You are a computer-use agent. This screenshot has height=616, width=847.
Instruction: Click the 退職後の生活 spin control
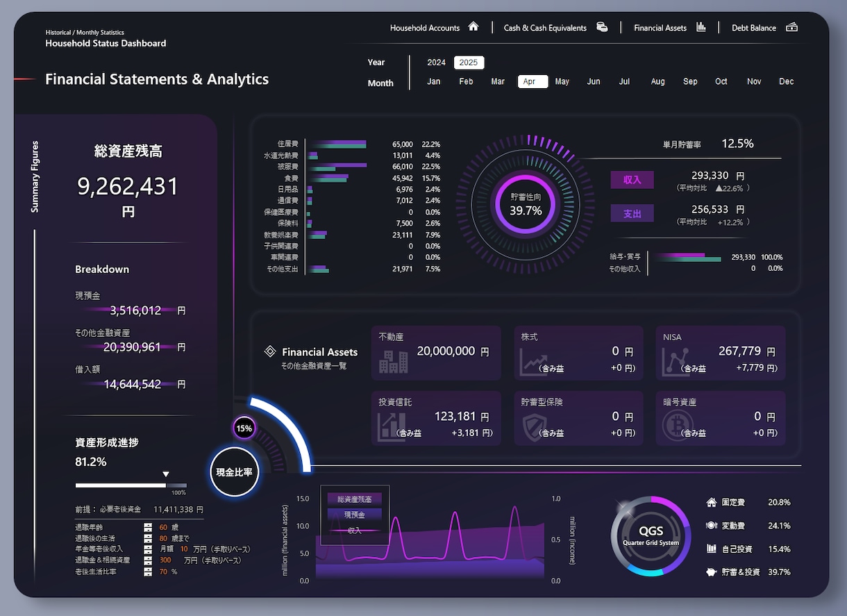(x=148, y=539)
